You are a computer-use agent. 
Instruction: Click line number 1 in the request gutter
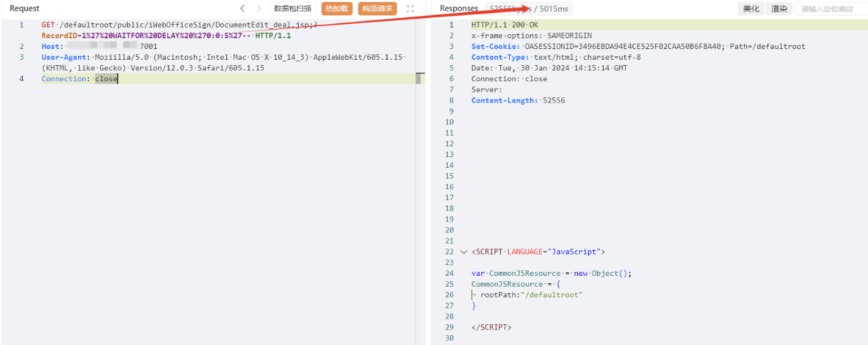21,25
